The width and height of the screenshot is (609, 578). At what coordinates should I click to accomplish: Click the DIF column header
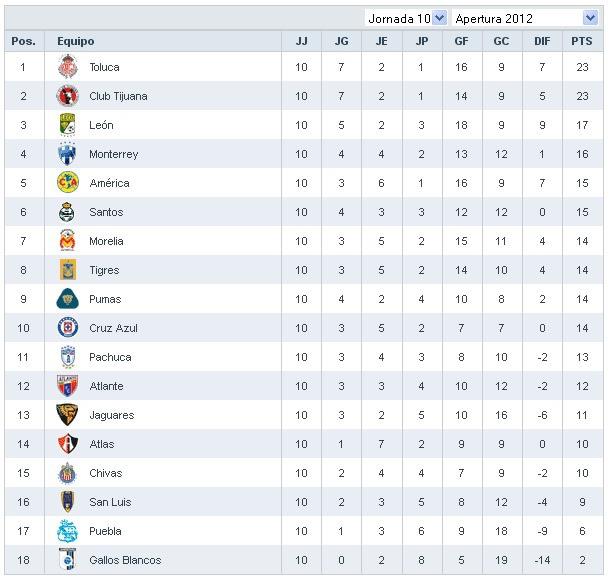click(x=541, y=41)
